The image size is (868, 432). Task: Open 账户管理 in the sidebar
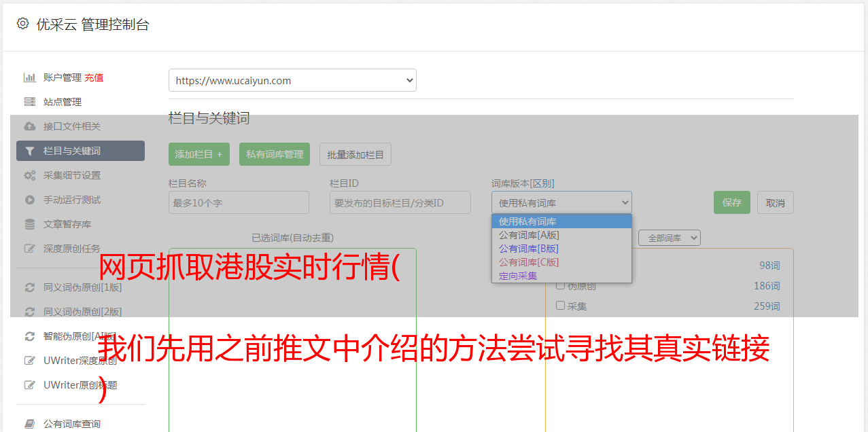62,77
